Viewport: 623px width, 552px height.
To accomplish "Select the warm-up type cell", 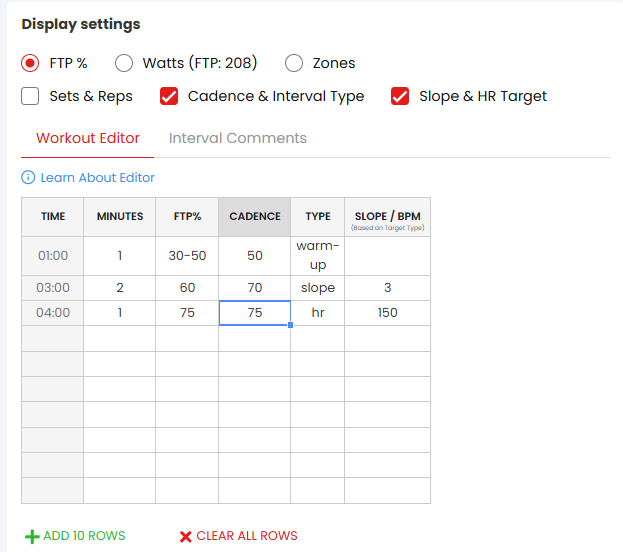I will click(x=317, y=255).
